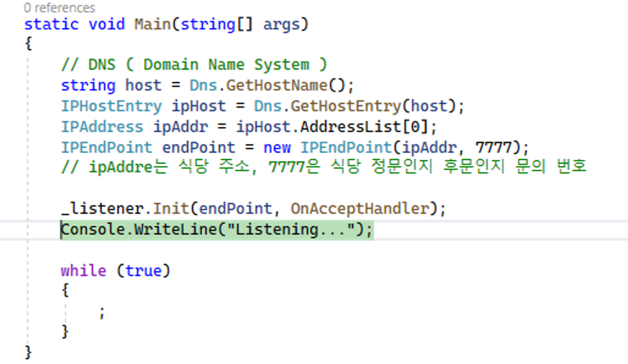
Task: Click the 'static' keyword
Action: tap(51, 24)
